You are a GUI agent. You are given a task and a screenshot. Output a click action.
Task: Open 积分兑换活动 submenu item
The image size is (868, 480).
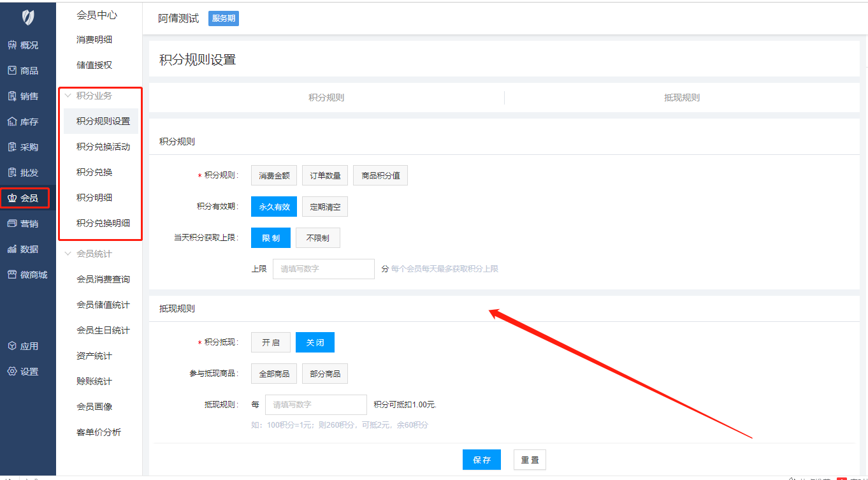[103, 147]
